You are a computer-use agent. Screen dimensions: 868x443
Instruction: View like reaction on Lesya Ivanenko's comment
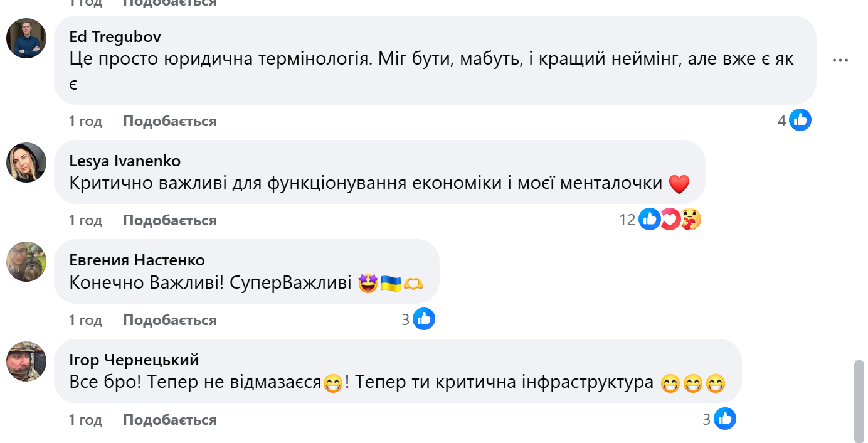click(649, 219)
